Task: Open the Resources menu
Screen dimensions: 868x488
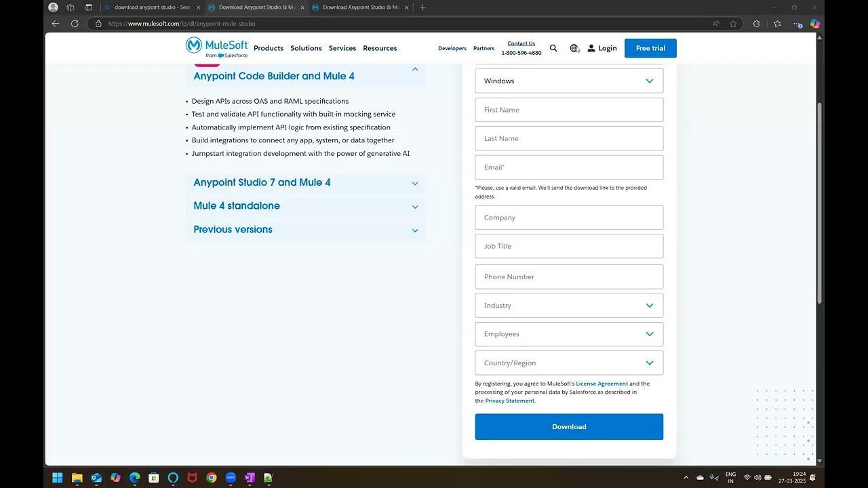Action: point(380,48)
